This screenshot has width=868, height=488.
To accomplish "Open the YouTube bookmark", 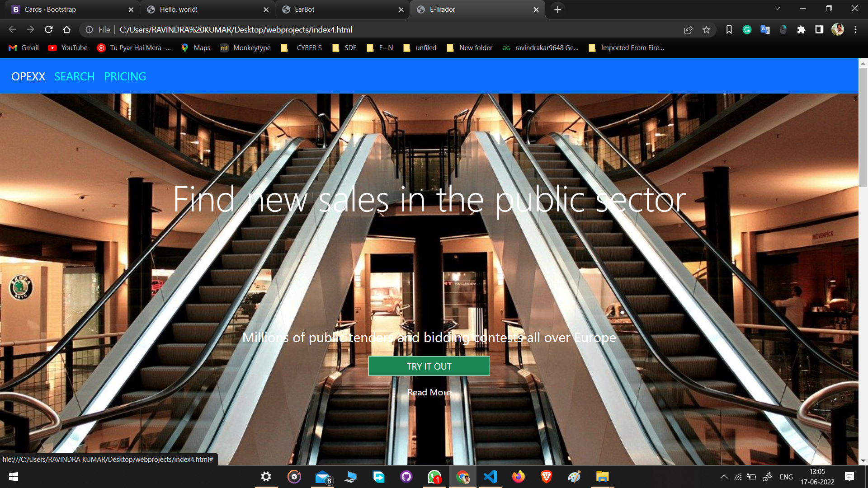I will pos(68,48).
